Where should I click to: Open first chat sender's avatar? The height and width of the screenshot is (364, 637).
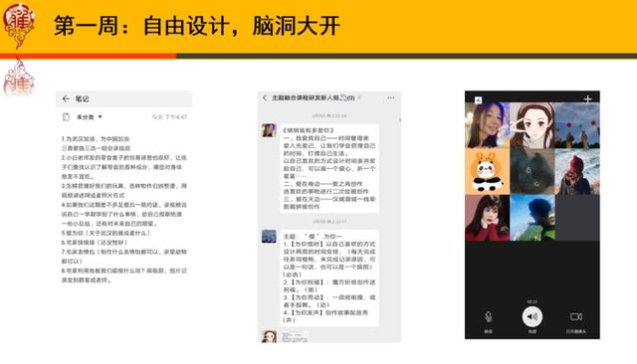pos(269,130)
